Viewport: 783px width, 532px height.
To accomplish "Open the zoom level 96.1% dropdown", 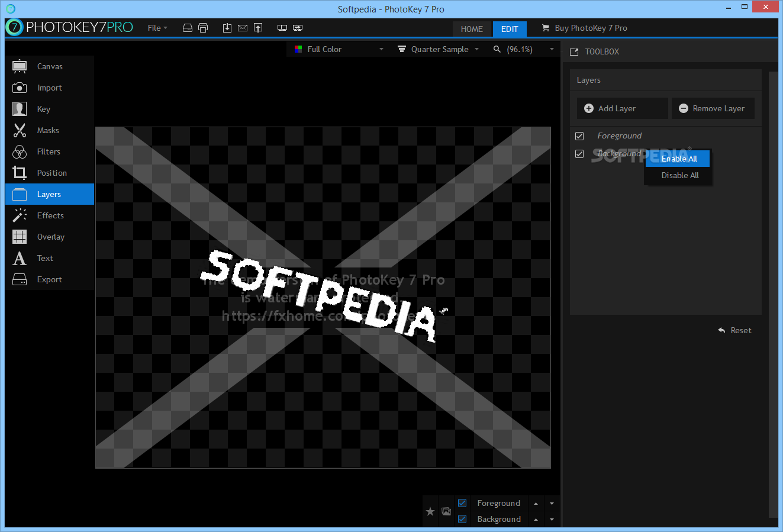I will [x=524, y=49].
